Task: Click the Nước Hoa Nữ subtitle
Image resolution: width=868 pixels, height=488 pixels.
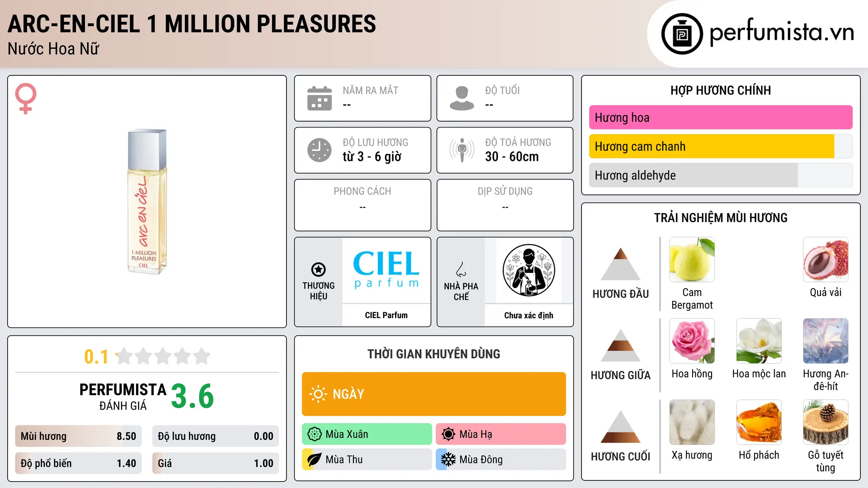Action: 53,49
